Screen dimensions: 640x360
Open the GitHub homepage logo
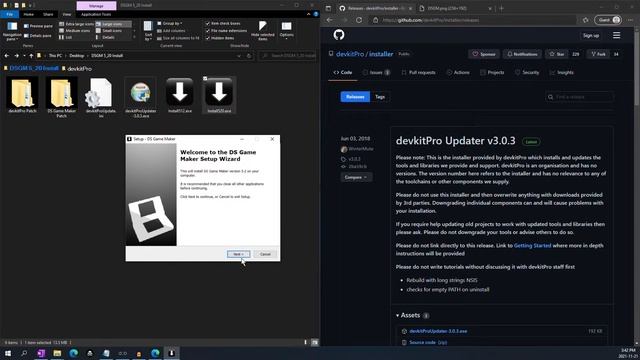[339, 35]
